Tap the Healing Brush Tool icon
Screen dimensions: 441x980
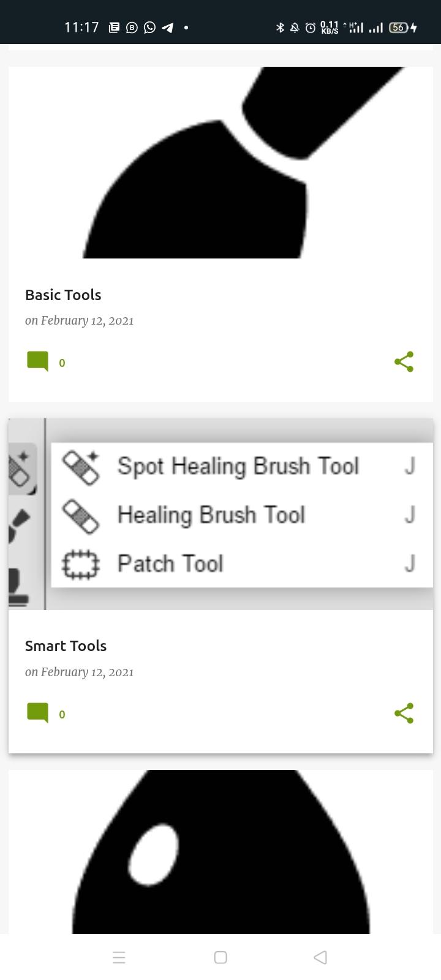point(81,516)
